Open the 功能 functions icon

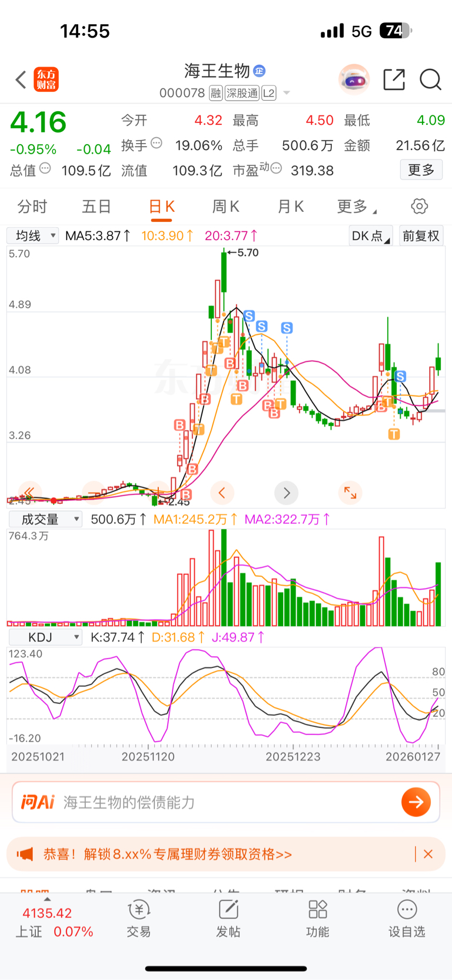point(318,919)
